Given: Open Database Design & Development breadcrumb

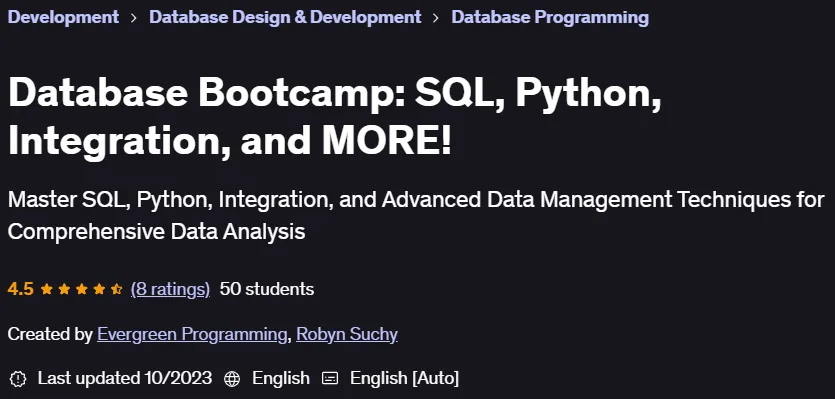Looking at the screenshot, I should click(285, 17).
